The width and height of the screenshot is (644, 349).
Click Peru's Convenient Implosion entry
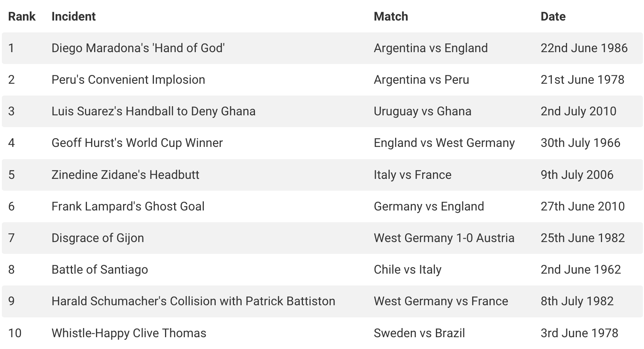128,80
